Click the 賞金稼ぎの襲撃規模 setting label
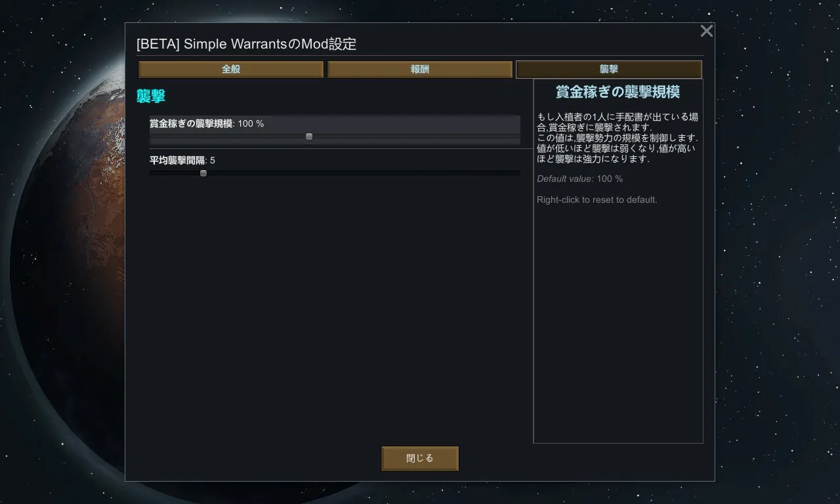The image size is (840, 504). click(x=191, y=123)
